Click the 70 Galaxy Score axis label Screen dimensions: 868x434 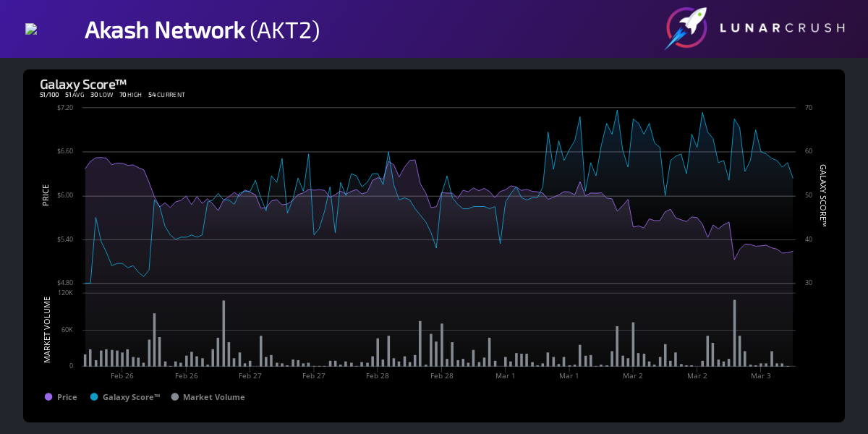coord(809,108)
